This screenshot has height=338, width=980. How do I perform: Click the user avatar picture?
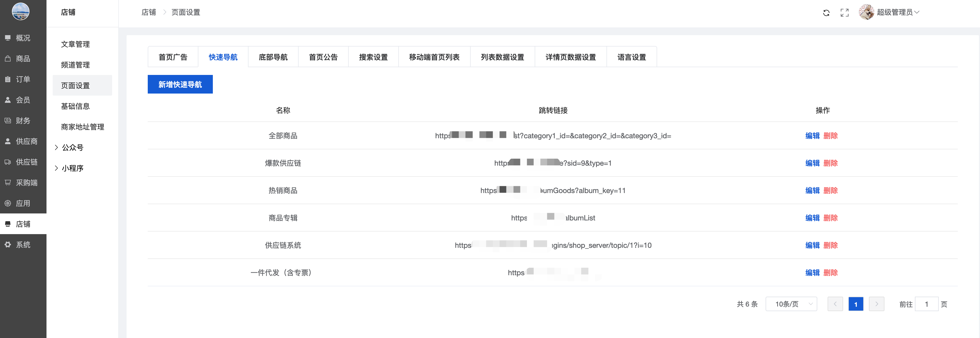(866, 12)
